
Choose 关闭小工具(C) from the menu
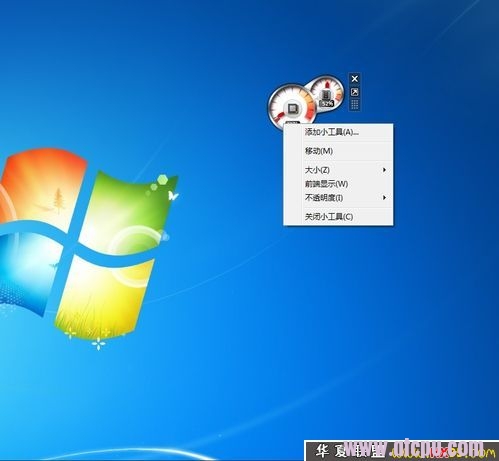[338, 217]
